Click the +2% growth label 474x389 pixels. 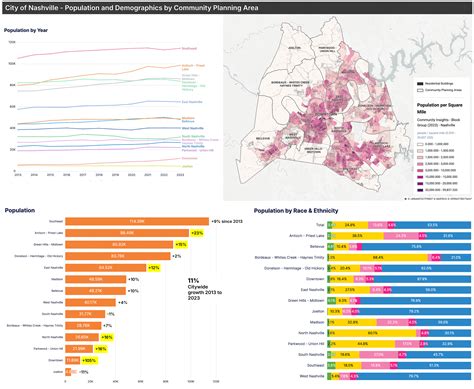176,256
